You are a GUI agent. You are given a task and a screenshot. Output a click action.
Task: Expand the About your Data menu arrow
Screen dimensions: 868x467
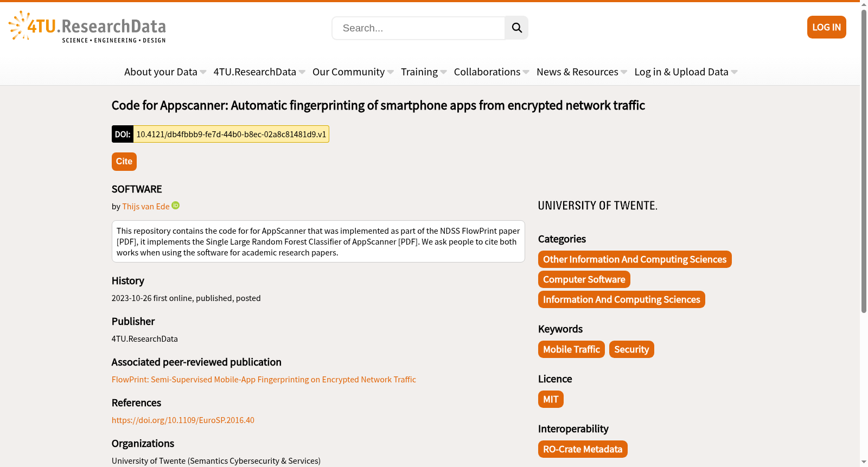203,72
